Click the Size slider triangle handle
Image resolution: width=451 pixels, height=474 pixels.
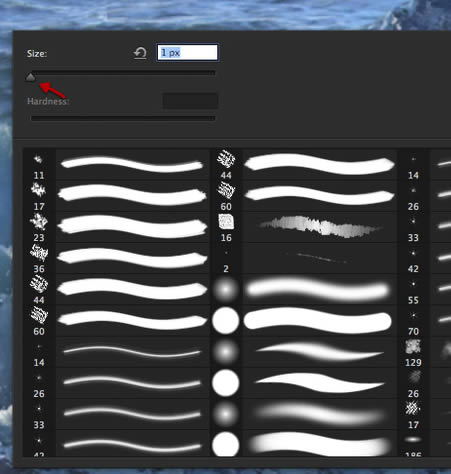30,78
